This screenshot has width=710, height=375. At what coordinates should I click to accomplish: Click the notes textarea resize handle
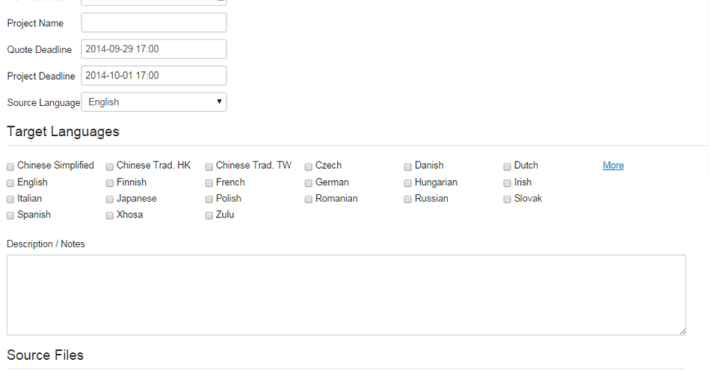tap(682, 332)
